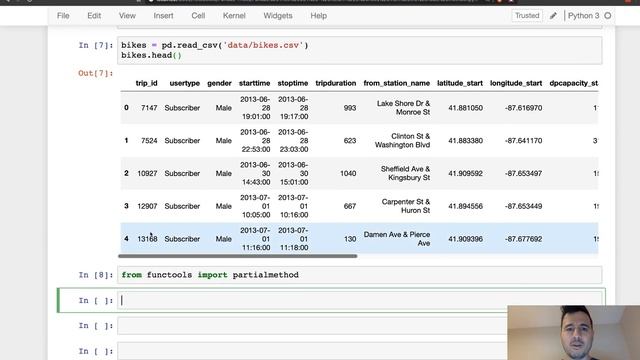The width and height of the screenshot is (640, 360).
Task: Click the Trusted notebook button
Action: pos(527,16)
